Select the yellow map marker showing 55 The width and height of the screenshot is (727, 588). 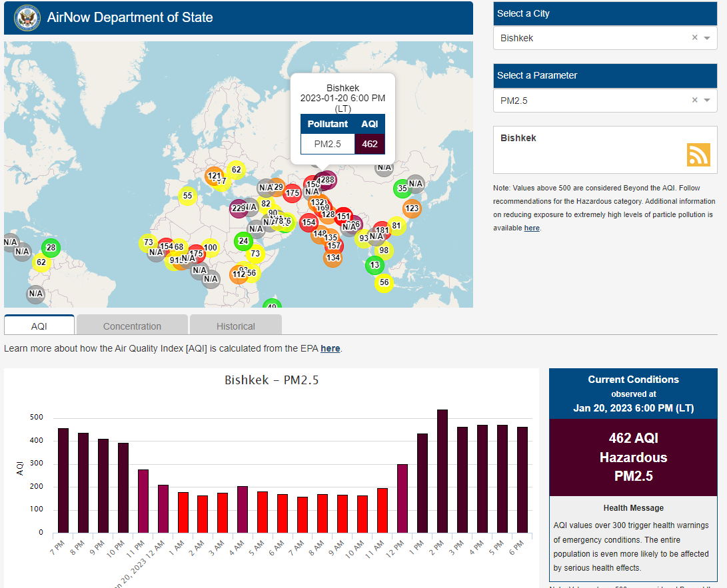tap(188, 196)
